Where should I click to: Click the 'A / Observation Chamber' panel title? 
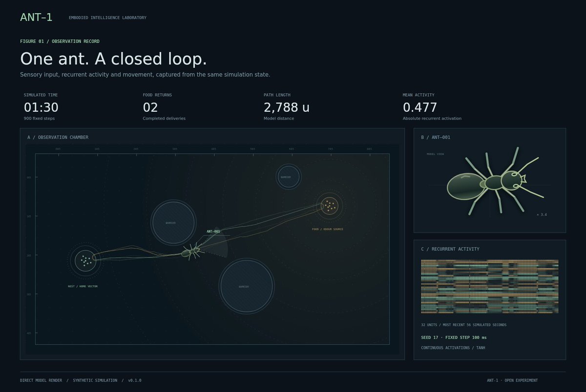click(58, 138)
